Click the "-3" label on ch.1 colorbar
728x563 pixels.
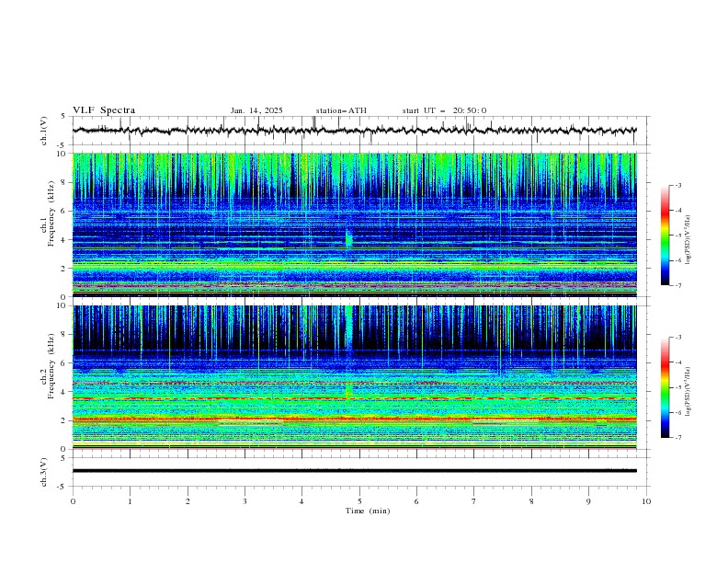pos(678,185)
